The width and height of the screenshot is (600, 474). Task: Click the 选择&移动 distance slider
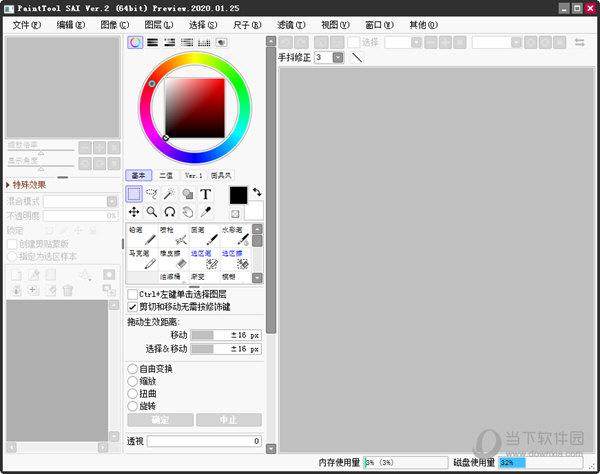point(226,349)
